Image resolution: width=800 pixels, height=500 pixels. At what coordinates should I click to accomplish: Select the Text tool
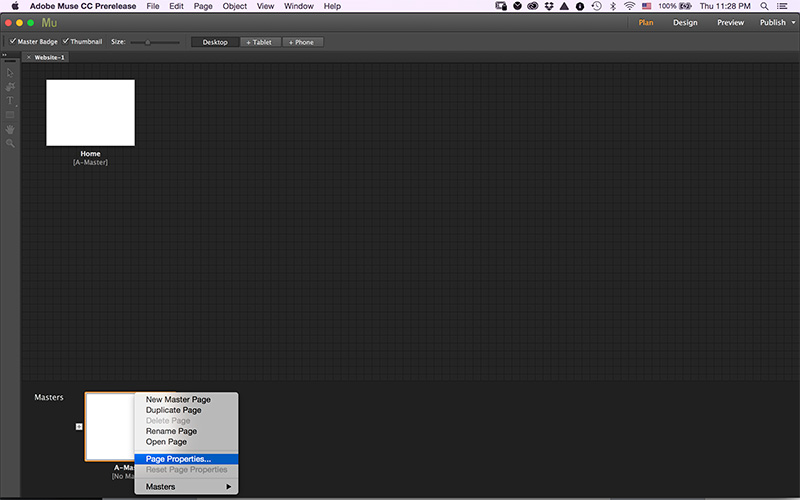11,101
